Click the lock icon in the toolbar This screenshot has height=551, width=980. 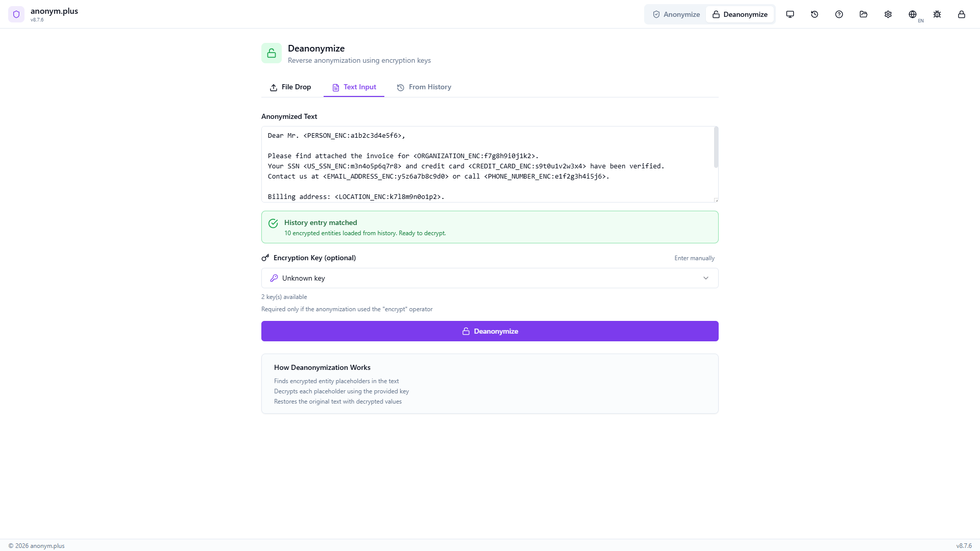(962, 14)
